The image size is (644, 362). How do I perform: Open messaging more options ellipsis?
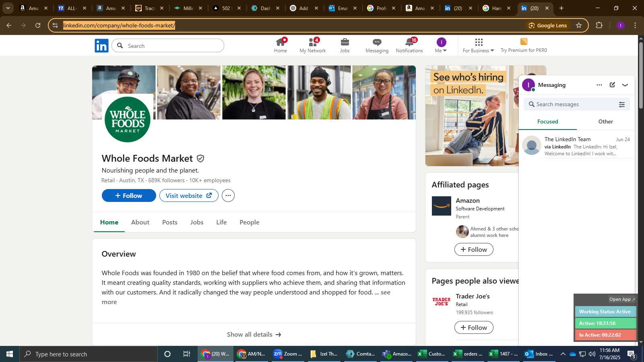pyautogui.click(x=599, y=85)
